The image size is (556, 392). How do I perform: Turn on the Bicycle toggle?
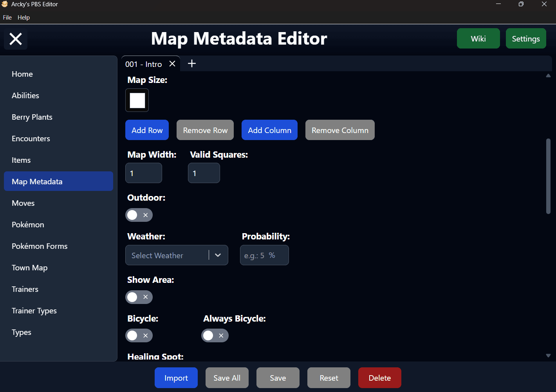[139, 335]
